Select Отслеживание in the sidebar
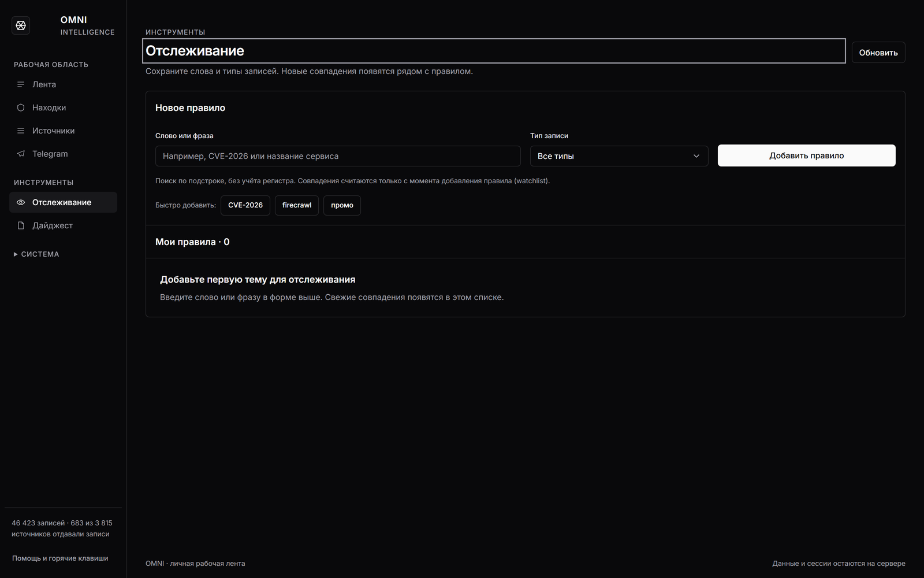Image resolution: width=924 pixels, height=578 pixels. coord(63,202)
